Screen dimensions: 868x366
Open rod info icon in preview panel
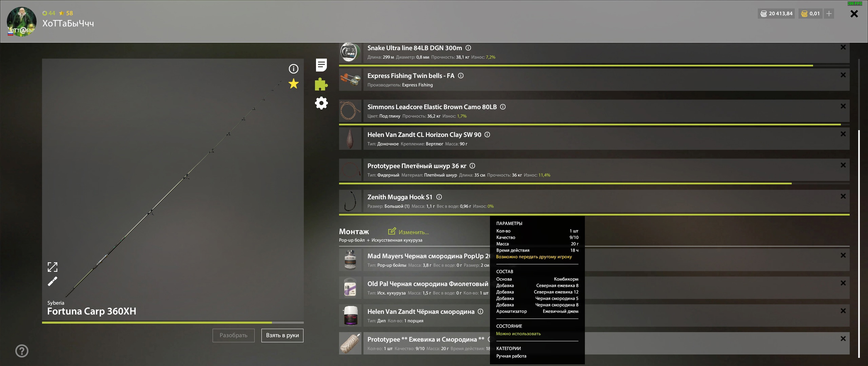click(293, 69)
